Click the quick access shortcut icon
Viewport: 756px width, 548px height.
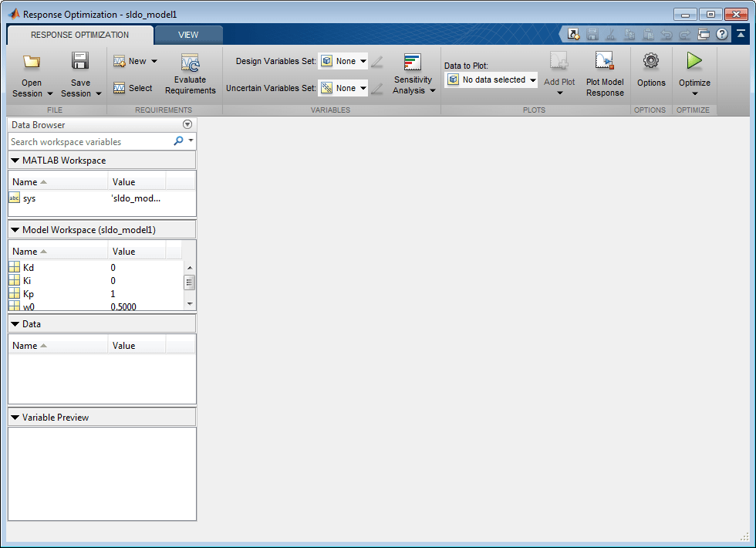[573, 34]
